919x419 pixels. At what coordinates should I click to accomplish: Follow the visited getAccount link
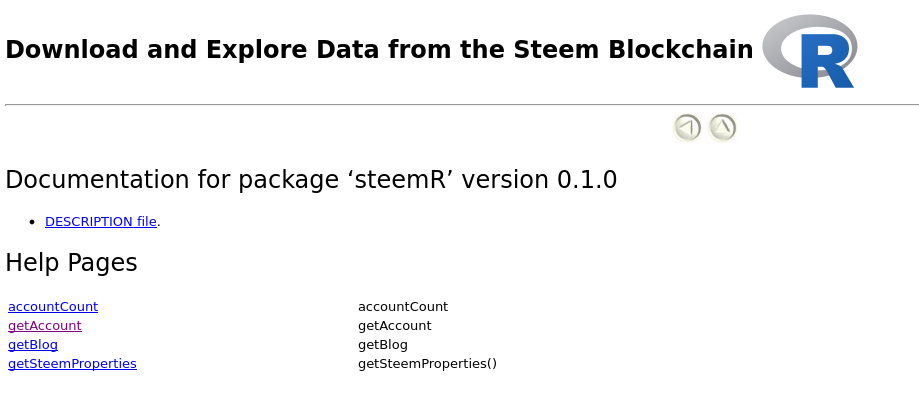coord(45,326)
